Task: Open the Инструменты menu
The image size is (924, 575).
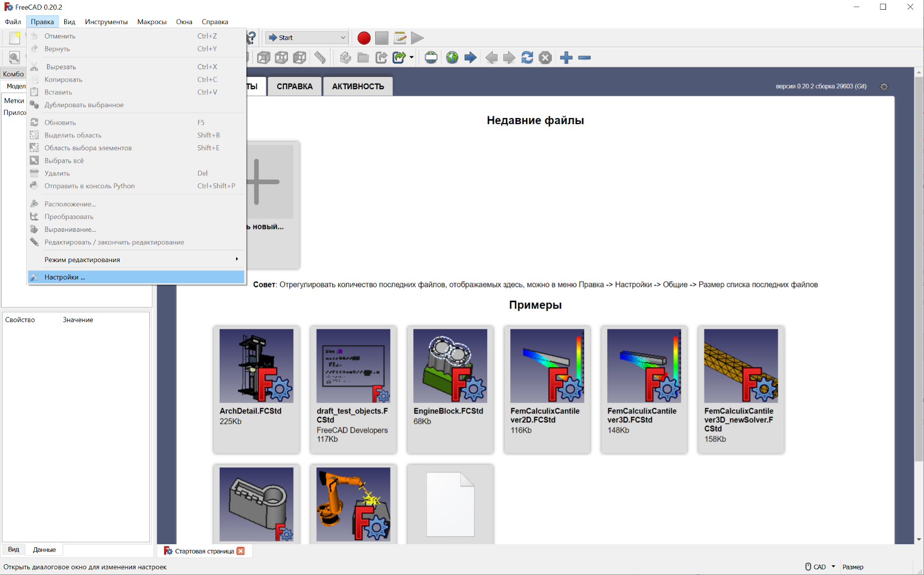Action: [x=106, y=22]
